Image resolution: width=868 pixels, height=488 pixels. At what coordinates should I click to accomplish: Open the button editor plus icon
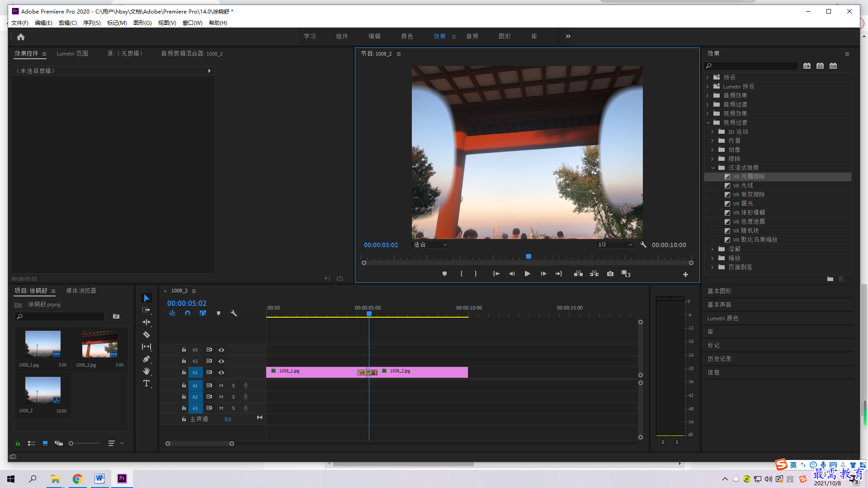coord(685,274)
